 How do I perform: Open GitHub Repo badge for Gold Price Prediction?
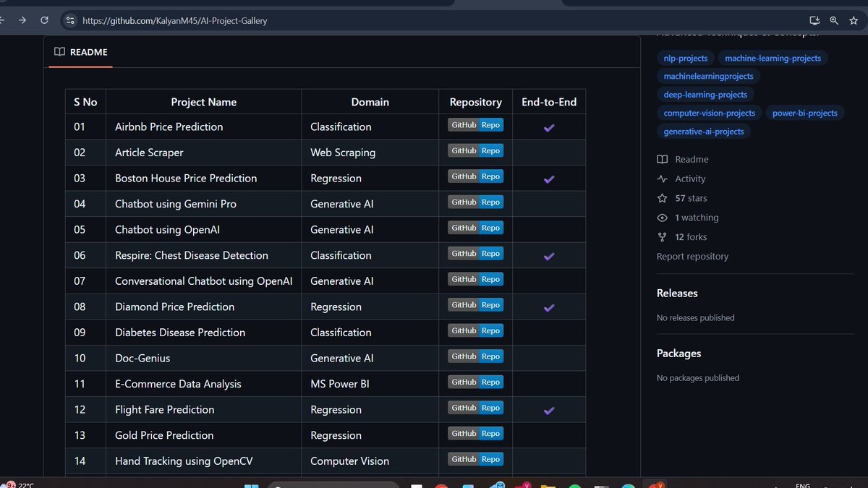(x=475, y=433)
